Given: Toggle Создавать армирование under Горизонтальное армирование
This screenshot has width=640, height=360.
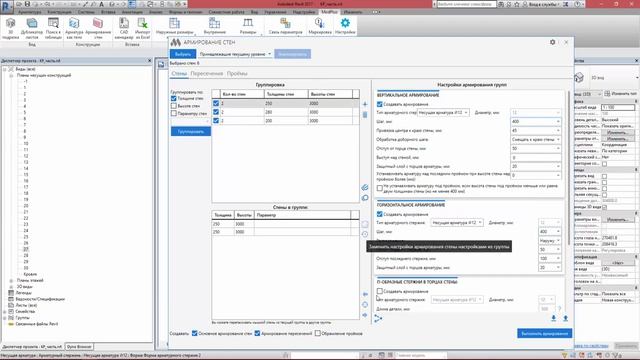Looking at the screenshot, I should (380, 214).
